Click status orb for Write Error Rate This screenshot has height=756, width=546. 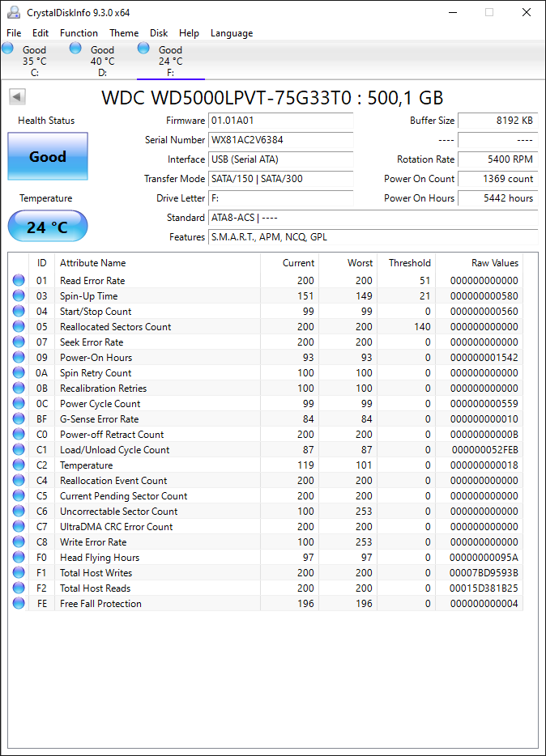pyautogui.click(x=19, y=542)
